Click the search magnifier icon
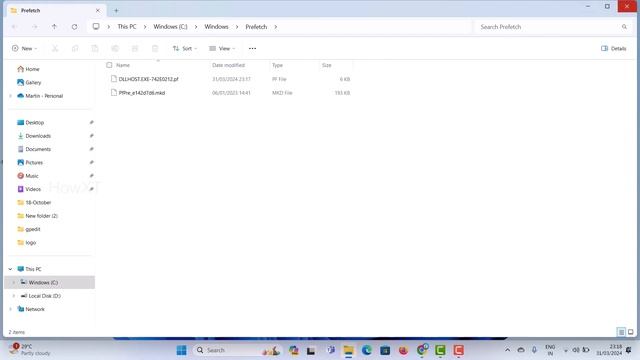Screen dimensions: 640x360 pos(624,27)
